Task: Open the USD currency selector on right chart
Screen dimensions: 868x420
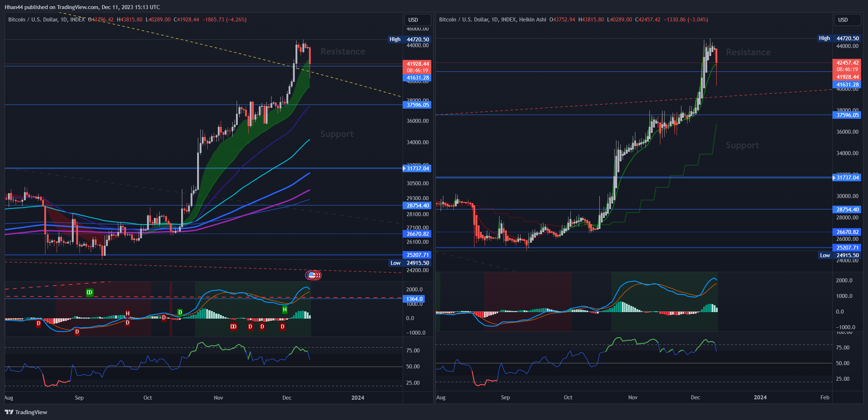Action: 847,20
